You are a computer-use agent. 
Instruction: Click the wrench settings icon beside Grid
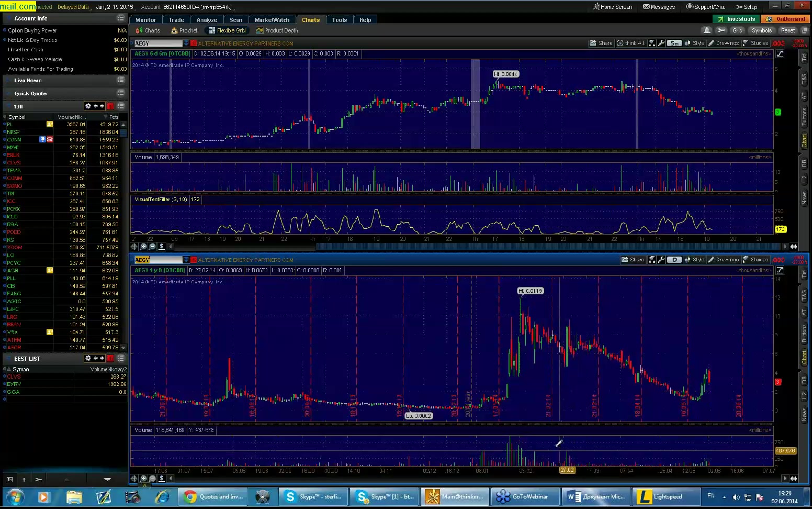tap(721, 30)
